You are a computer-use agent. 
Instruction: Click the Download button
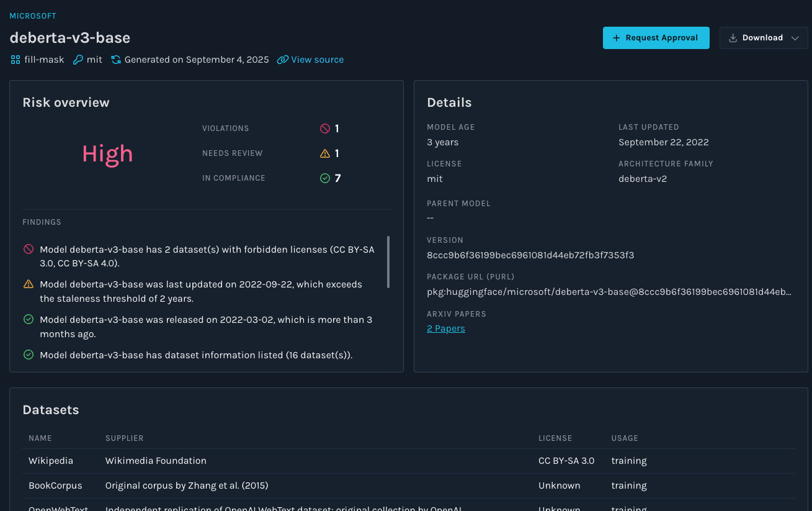click(764, 38)
